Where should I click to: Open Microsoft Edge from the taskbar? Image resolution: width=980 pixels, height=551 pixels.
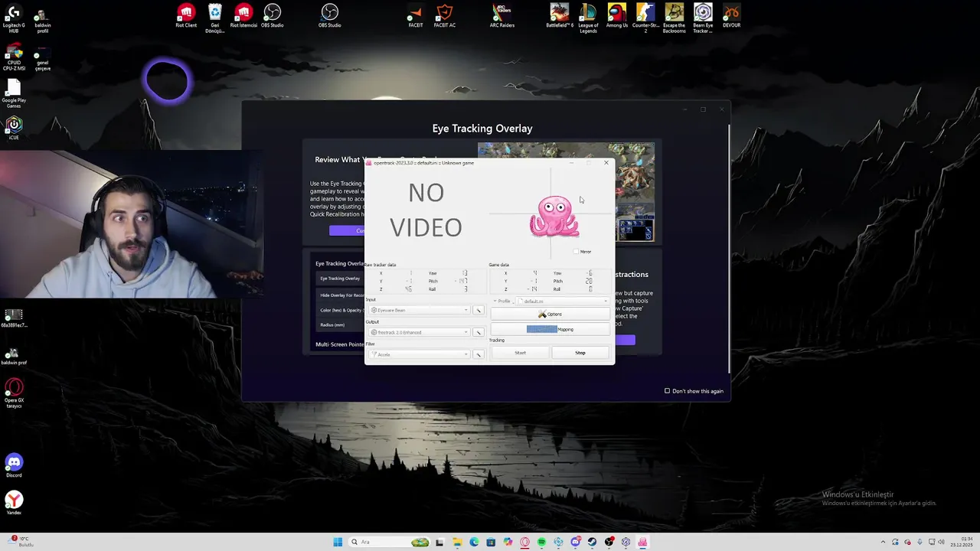pyautogui.click(x=474, y=542)
